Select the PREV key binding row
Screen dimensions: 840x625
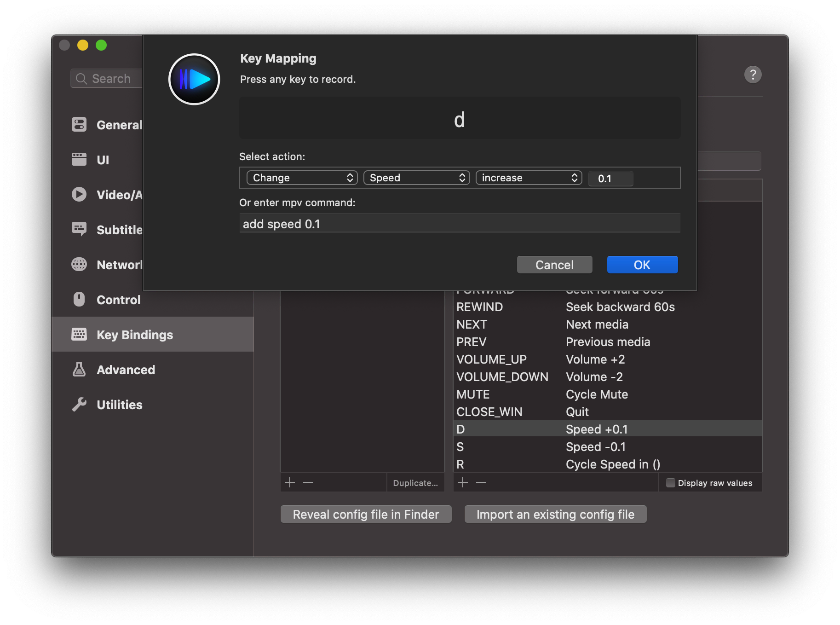tap(607, 342)
